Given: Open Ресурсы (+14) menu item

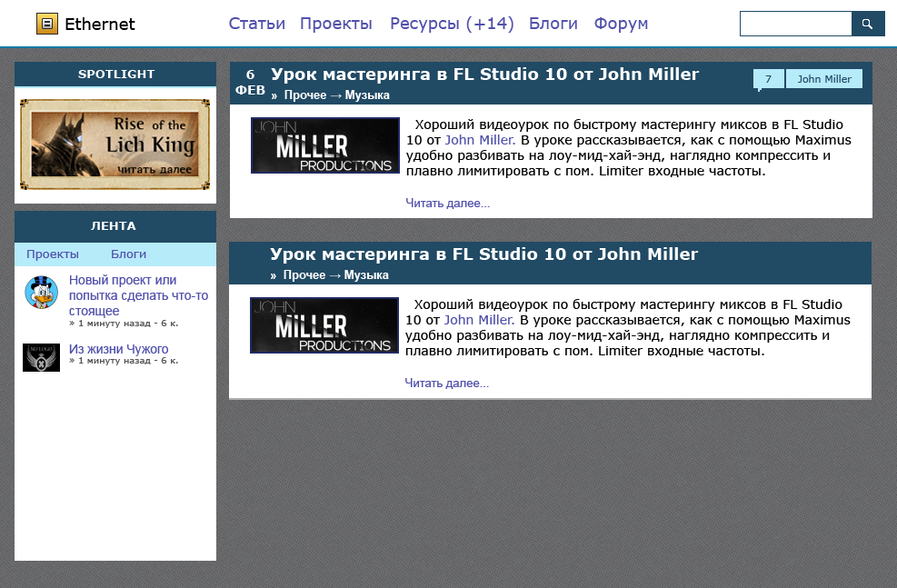Looking at the screenshot, I should [x=452, y=24].
